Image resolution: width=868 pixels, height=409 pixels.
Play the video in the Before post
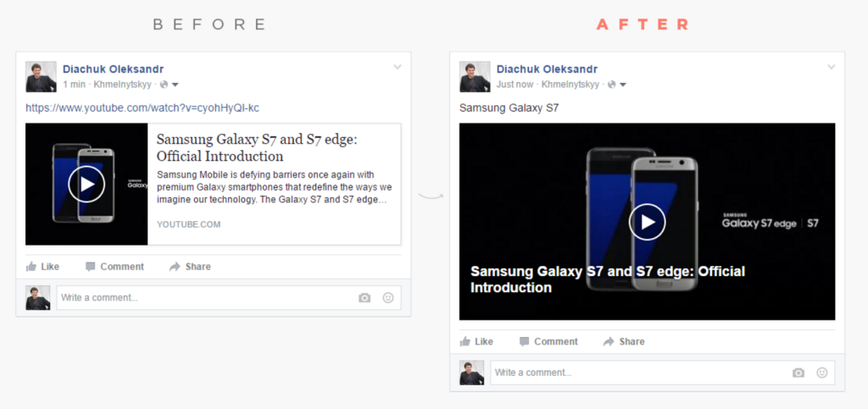pos(86,184)
